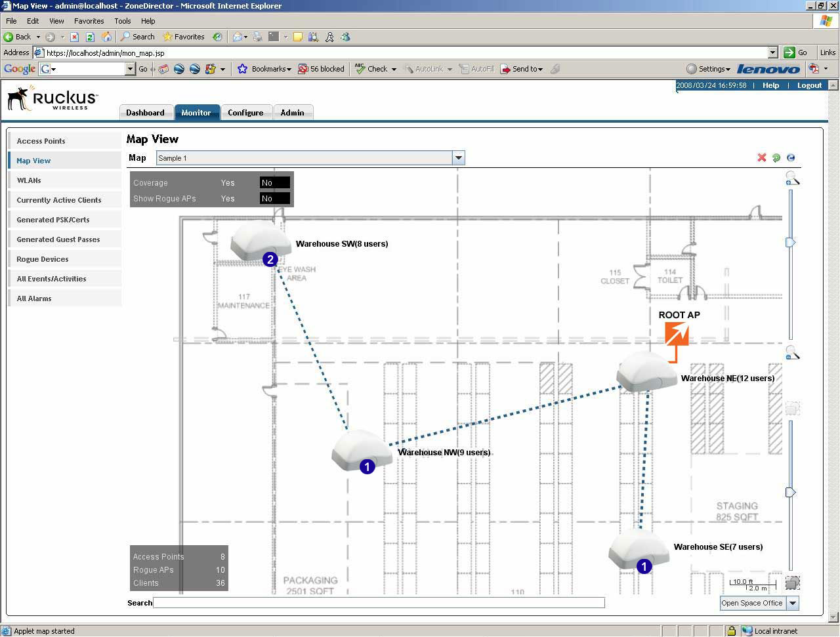Click the security lock icon in status bar

731,631
